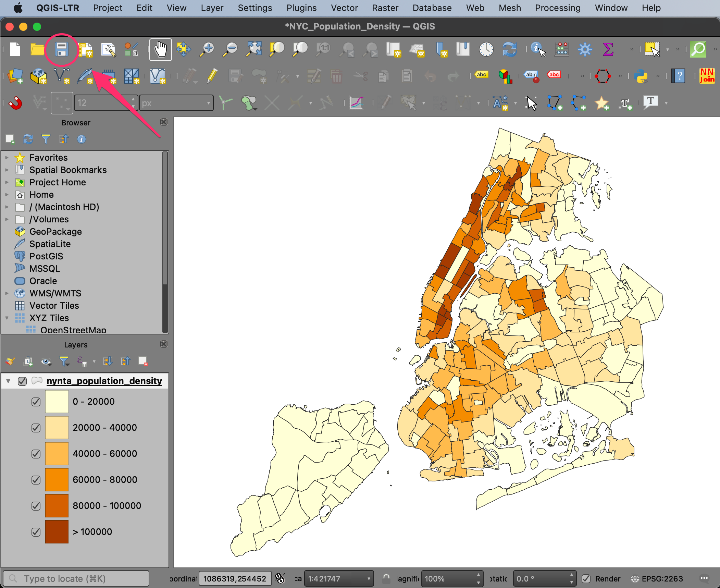Collapse the XYZ Tiles item
This screenshot has height=588, width=720.
[7, 318]
